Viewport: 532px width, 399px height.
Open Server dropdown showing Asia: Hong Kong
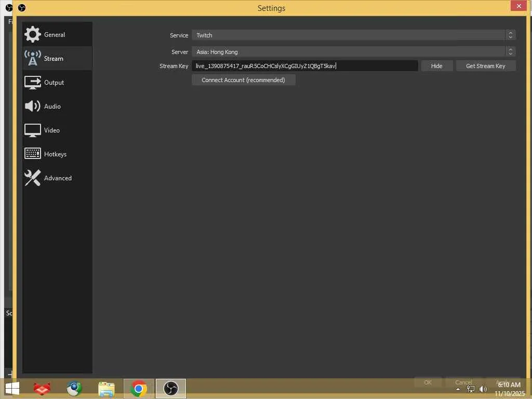(x=353, y=51)
